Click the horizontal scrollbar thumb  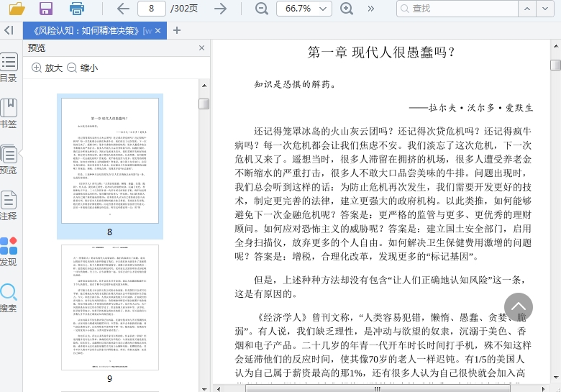tap(378, 389)
